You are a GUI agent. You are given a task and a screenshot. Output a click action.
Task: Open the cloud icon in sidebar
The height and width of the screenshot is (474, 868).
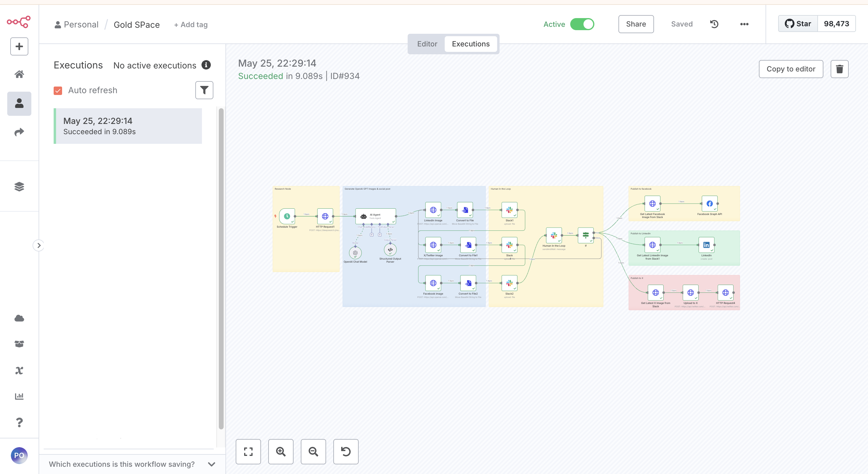pos(19,318)
